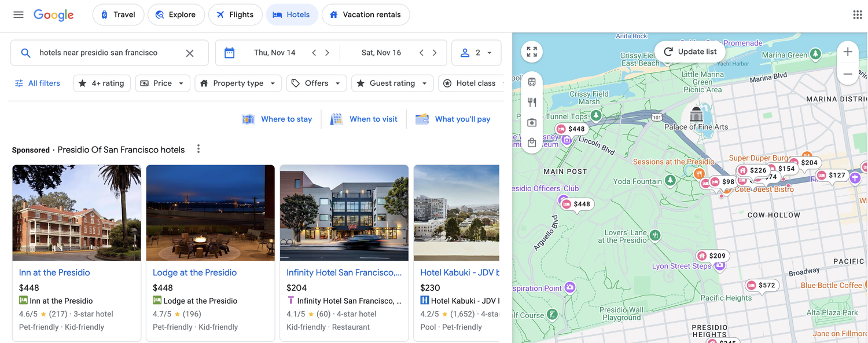The height and width of the screenshot is (343, 868).
Task: Expand the map to full screen
Action: (x=532, y=52)
